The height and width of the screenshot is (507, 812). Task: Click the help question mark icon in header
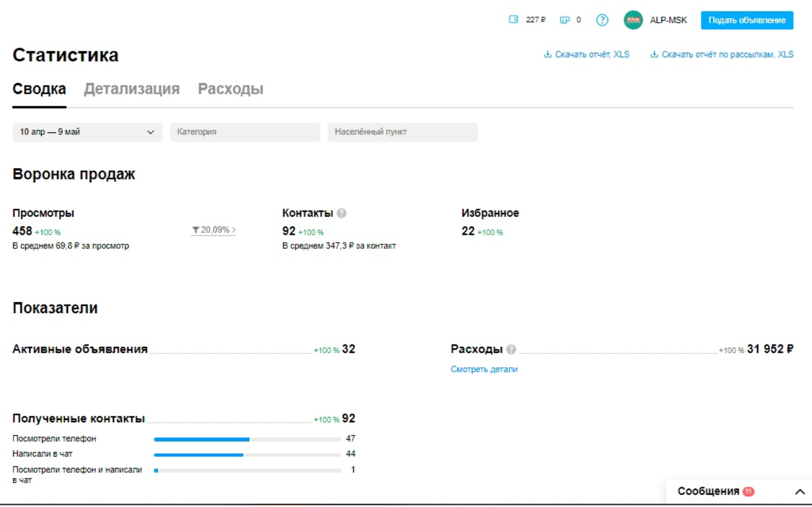(602, 20)
